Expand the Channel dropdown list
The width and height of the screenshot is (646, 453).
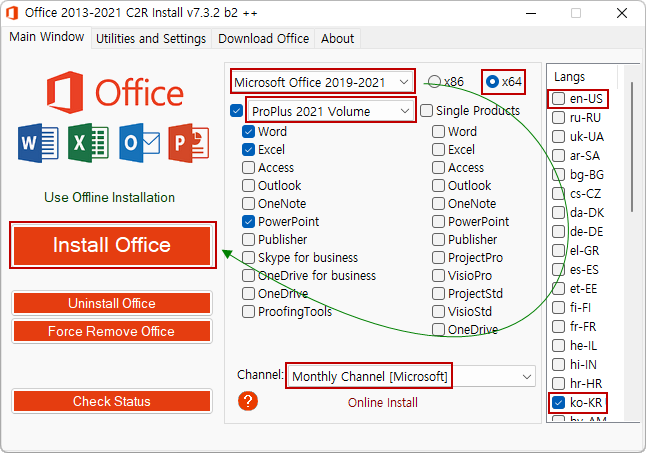(411, 376)
